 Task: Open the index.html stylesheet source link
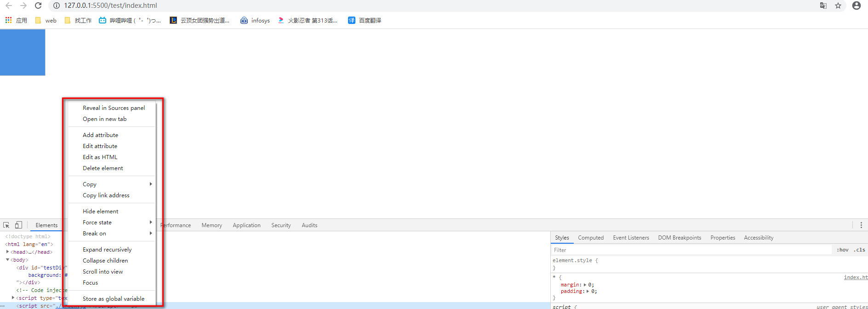tap(856, 277)
